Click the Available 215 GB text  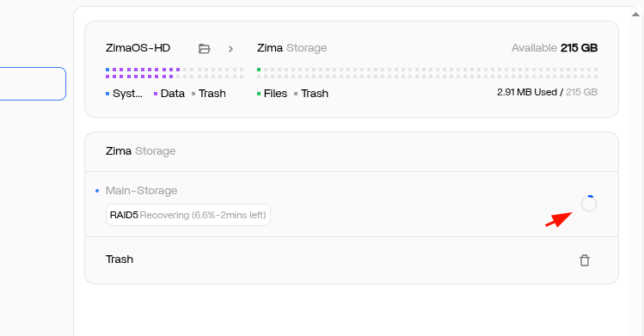555,48
